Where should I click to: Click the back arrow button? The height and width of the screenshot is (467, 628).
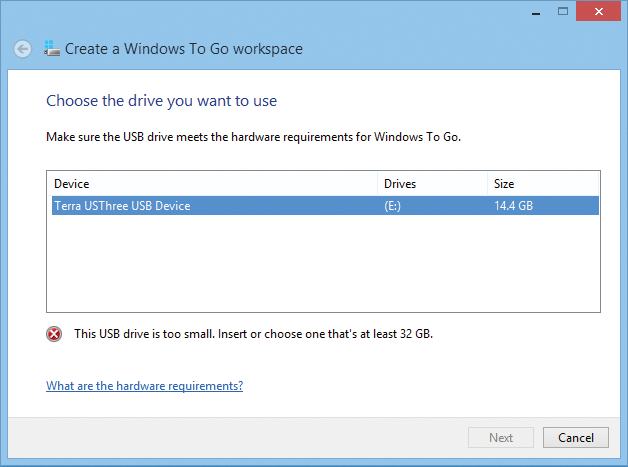pyautogui.click(x=22, y=49)
